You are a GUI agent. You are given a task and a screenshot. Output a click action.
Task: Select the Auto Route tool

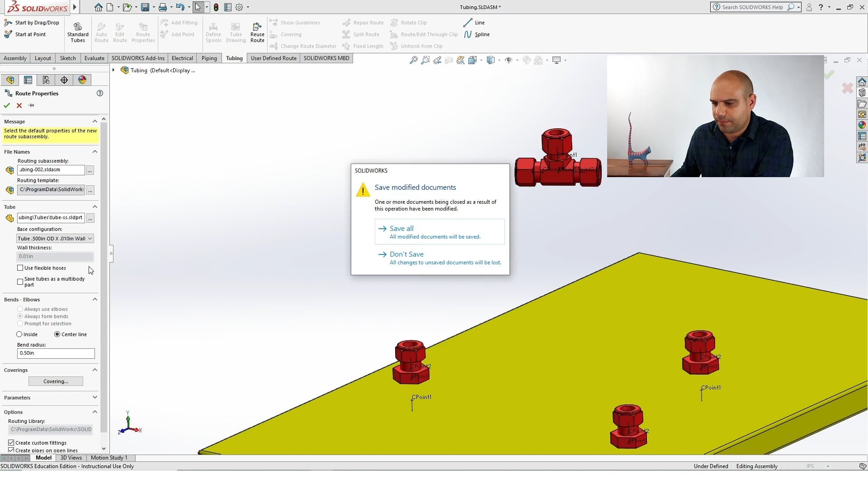pyautogui.click(x=101, y=32)
